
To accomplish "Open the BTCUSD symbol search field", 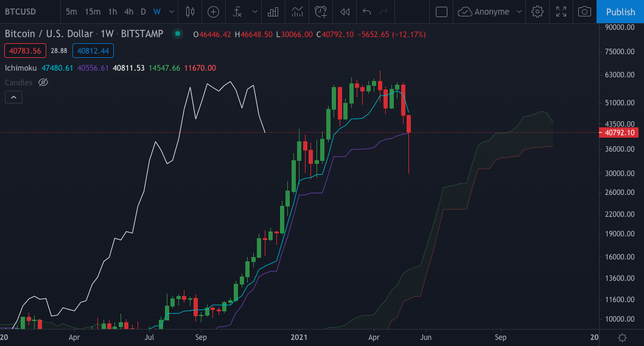I will (x=21, y=12).
